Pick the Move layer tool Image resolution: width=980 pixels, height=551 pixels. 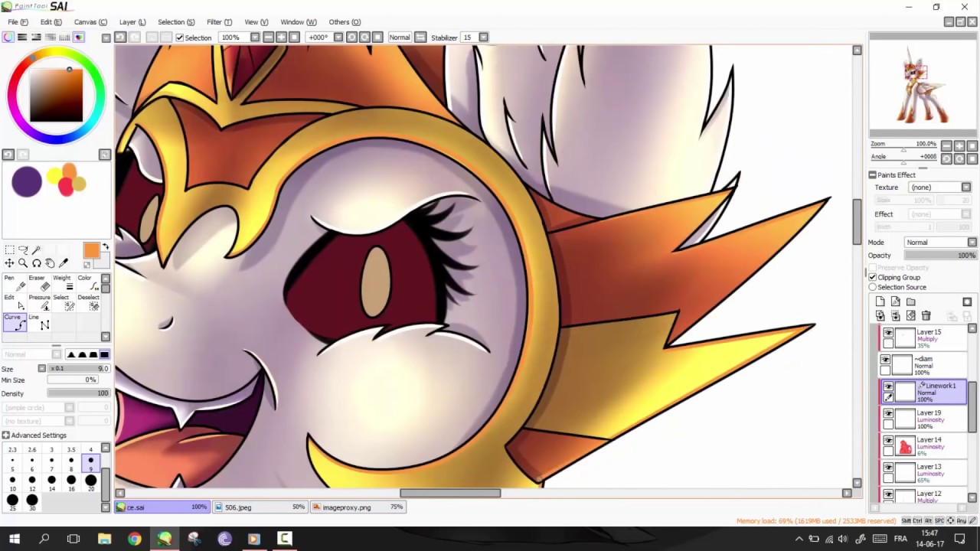pos(9,263)
